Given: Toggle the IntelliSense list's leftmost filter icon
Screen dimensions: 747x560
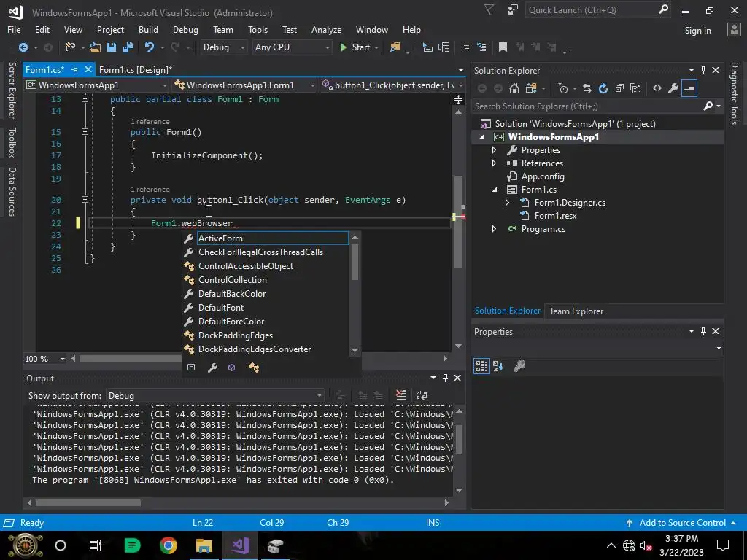Looking at the screenshot, I should [x=191, y=367].
